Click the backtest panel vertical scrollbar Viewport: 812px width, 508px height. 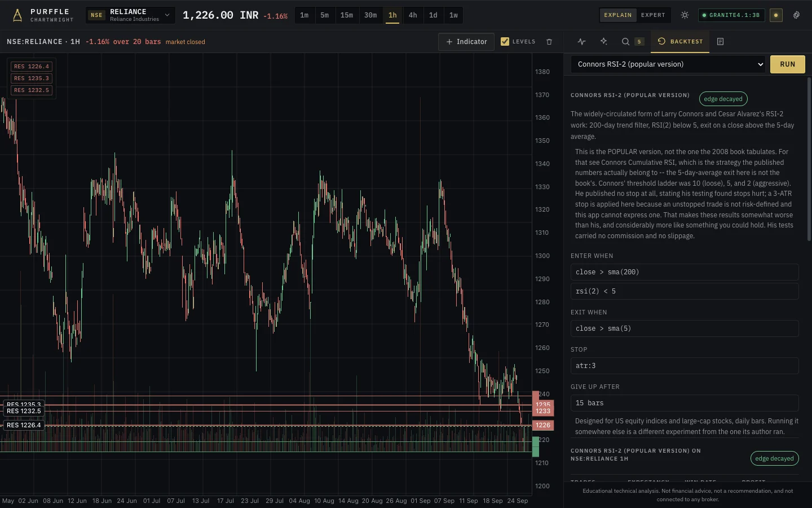click(x=809, y=159)
